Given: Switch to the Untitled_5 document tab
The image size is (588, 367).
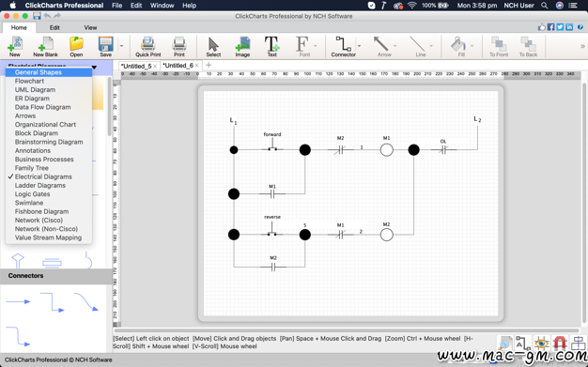Looking at the screenshot, I should (136, 66).
